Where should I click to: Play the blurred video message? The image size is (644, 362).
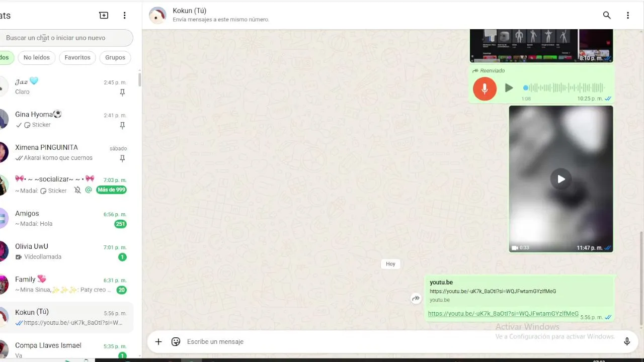[561, 179]
